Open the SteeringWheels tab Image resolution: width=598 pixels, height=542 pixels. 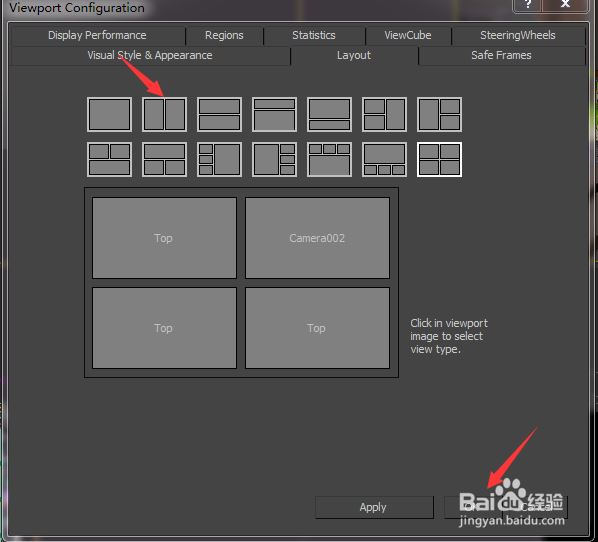(x=518, y=35)
